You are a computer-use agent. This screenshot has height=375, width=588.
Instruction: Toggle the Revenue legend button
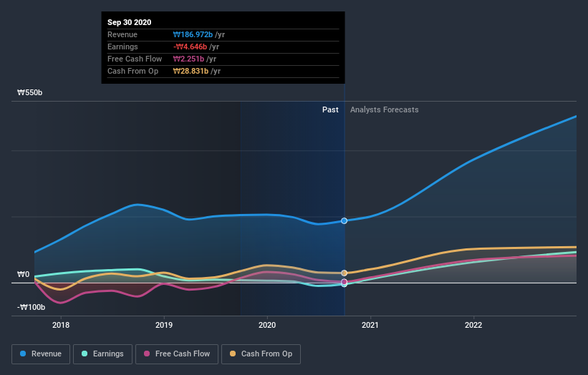point(41,354)
